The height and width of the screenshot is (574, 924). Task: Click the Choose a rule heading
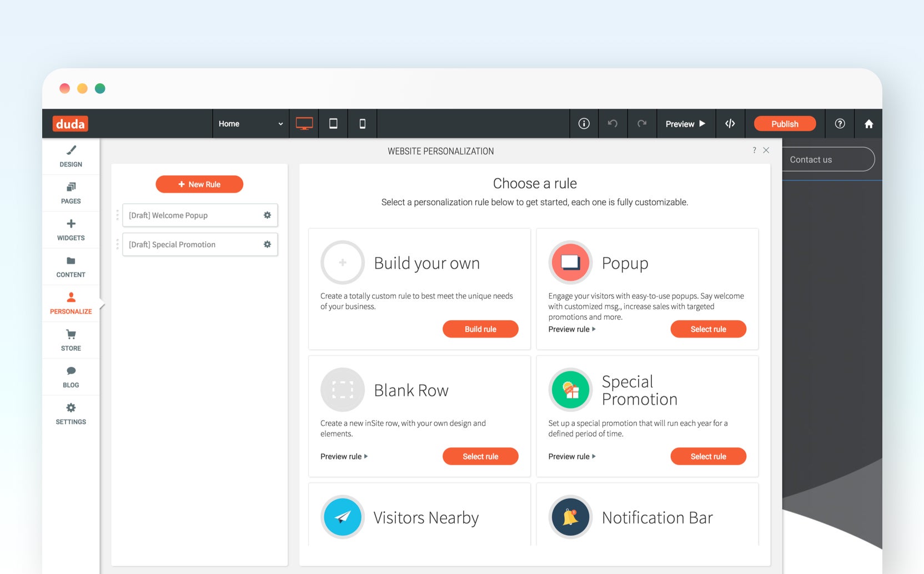pos(535,183)
